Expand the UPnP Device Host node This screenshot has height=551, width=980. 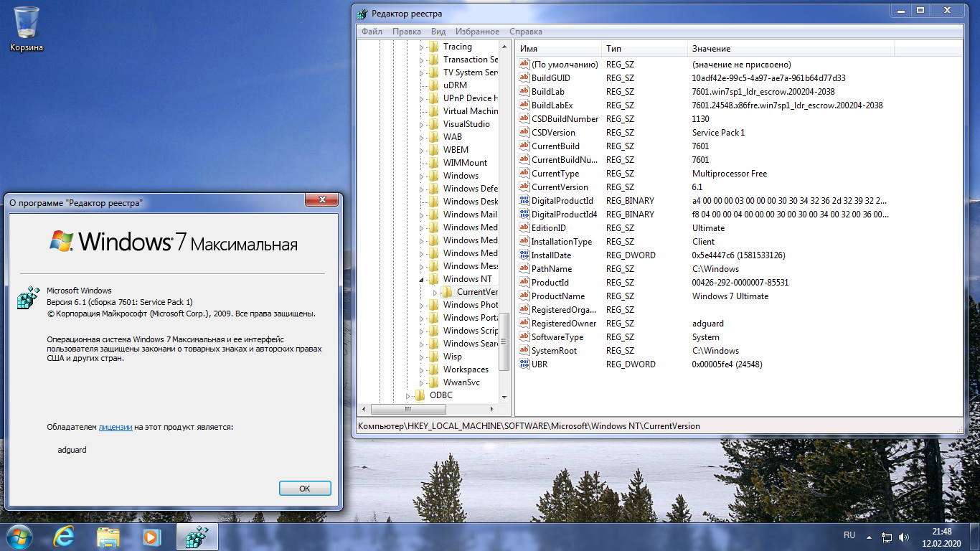(x=422, y=98)
